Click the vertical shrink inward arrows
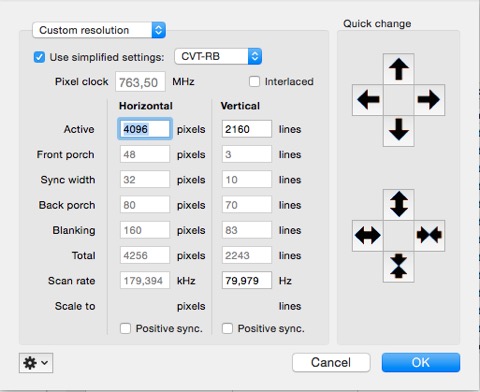 pyautogui.click(x=399, y=267)
